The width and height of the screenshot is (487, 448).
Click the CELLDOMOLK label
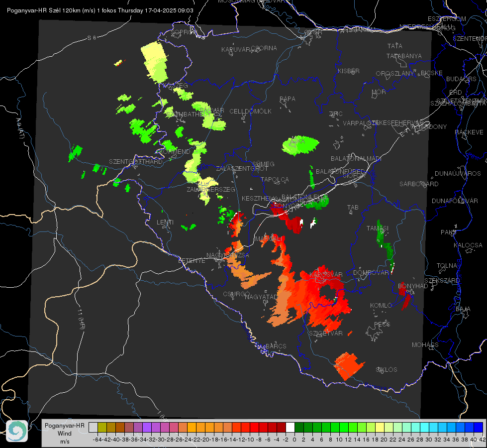[251, 112]
